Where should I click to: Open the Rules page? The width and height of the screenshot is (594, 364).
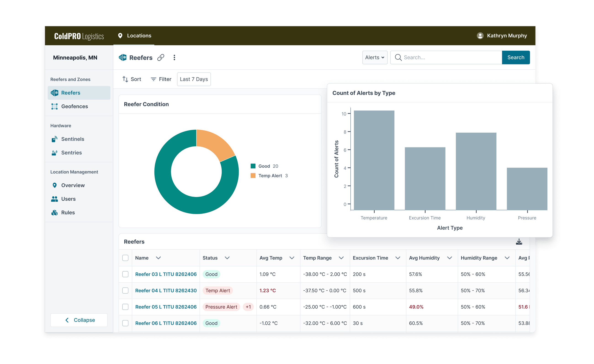(x=54, y=212)
